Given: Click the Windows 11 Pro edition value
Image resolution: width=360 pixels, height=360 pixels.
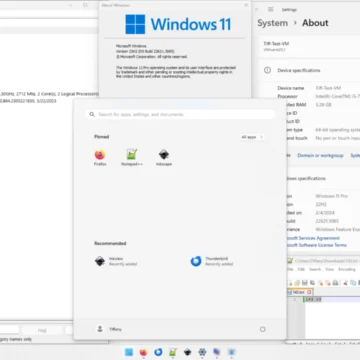Looking at the screenshot, I should pyautogui.click(x=332, y=196).
